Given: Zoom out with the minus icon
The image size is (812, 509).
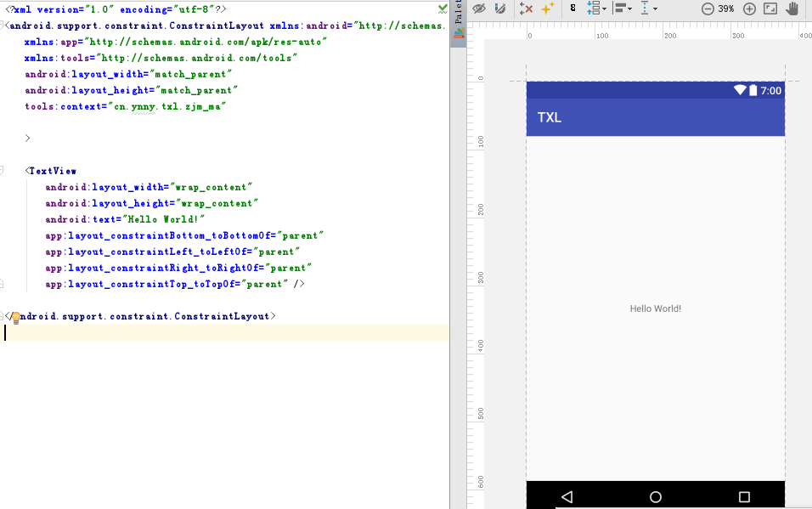Looking at the screenshot, I should (x=708, y=8).
